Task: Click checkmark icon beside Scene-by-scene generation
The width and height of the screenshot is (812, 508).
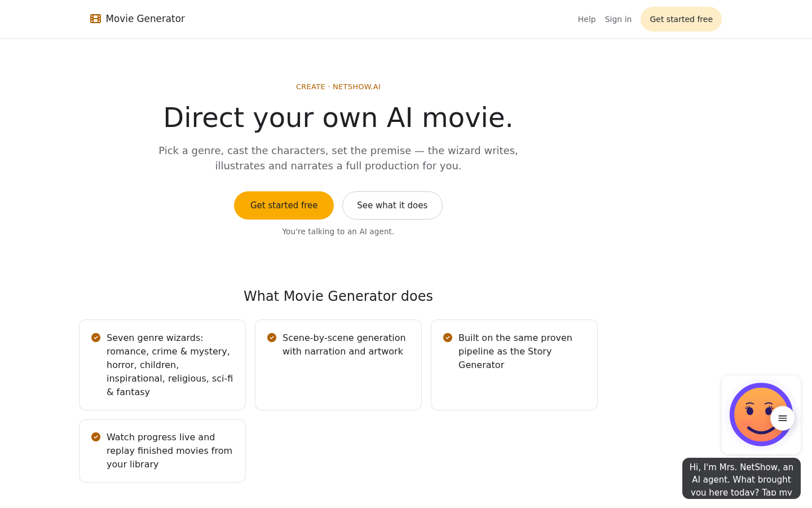Action: tap(272, 338)
